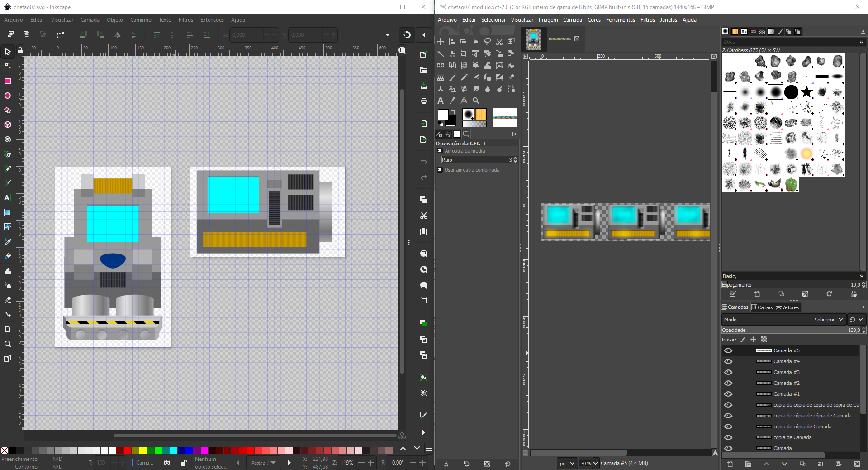Viewport: 868px width, 470px height.
Task: Click the GIMP foreground color swatch
Action: (x=443, y=114)
